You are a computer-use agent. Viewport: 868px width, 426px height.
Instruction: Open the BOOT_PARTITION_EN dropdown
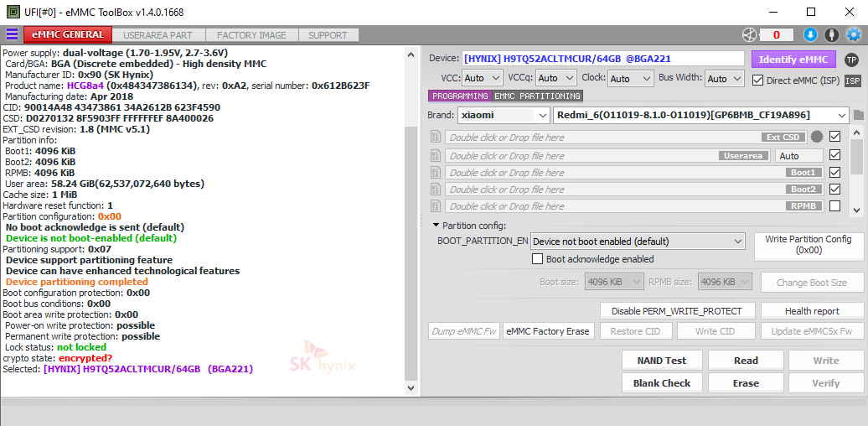[x=638, y=242]
